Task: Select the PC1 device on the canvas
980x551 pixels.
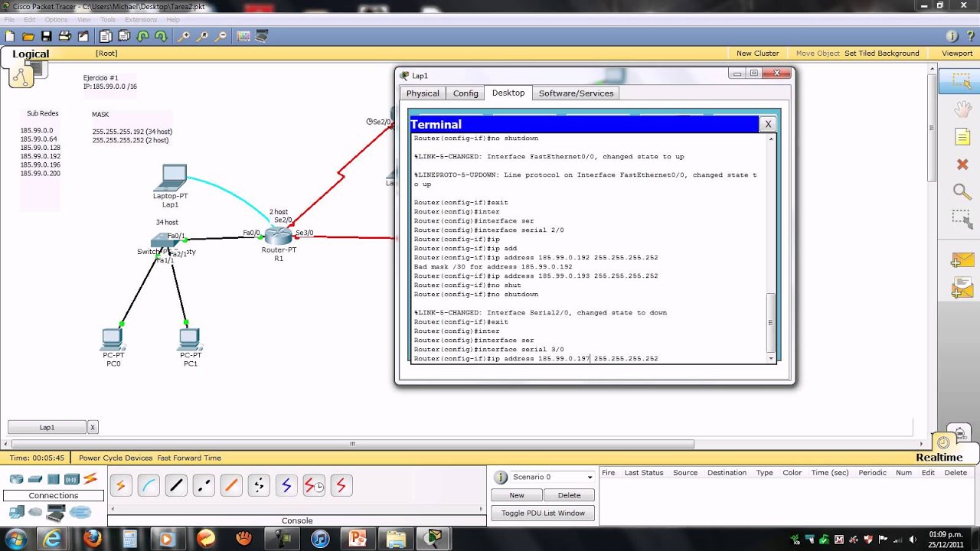Action: (x=190, y=338)
